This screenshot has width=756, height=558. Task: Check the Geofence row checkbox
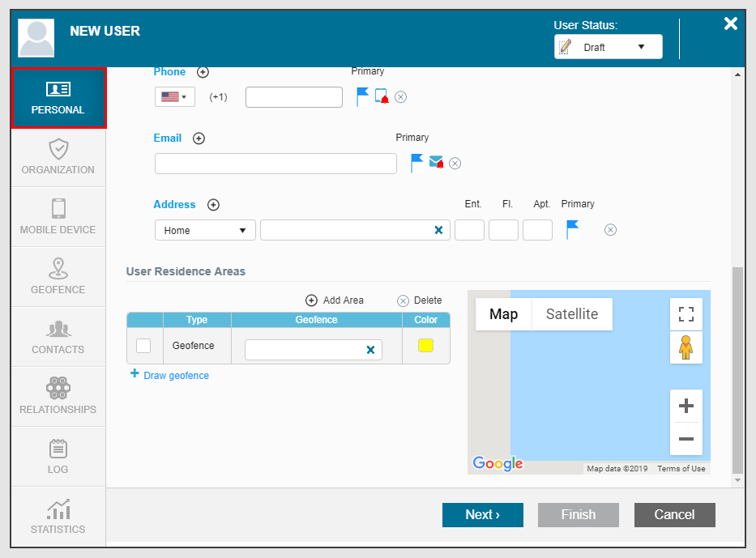coord(143,346)
